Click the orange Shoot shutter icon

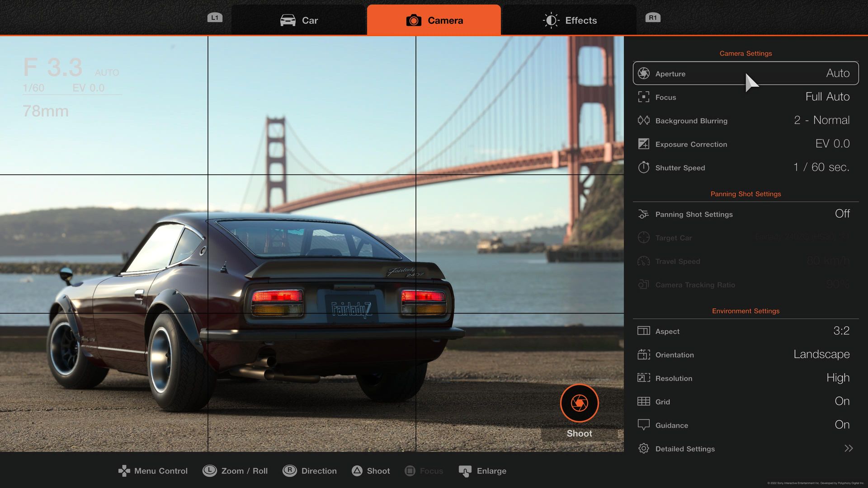click(x=579, y=403)
